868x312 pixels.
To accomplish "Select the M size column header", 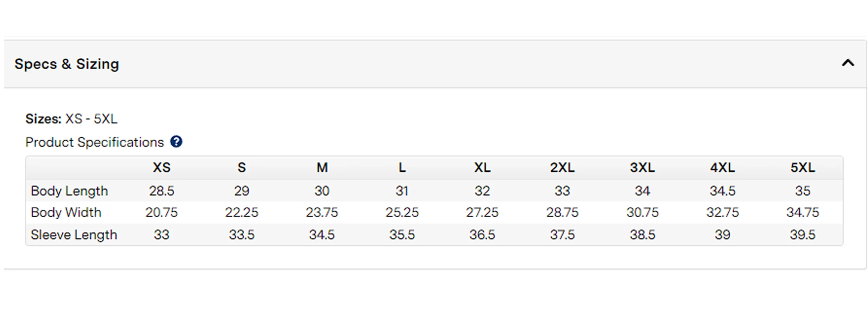I will point(322,167).
